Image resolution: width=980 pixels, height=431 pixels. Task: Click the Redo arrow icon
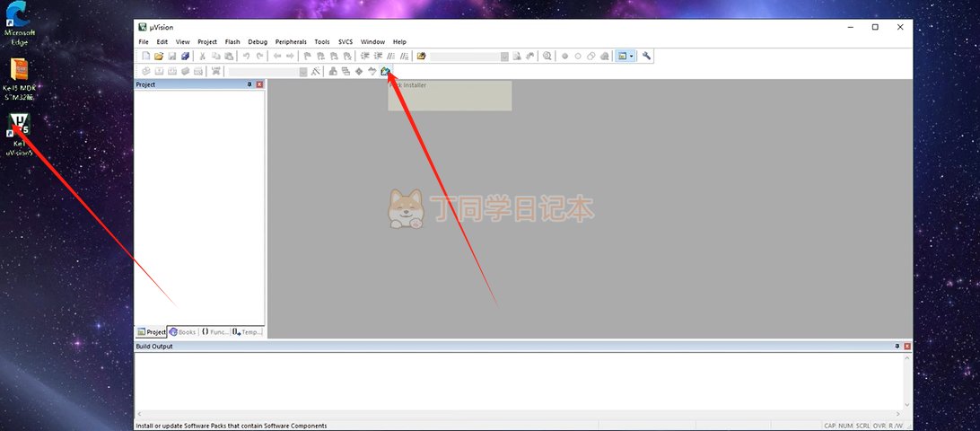(x=259, y=56)
